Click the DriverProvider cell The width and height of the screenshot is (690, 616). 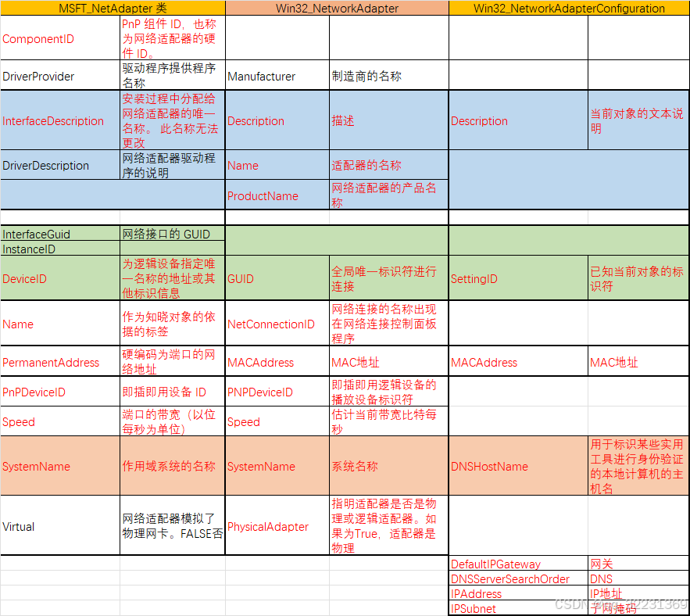tap(60, 76)
